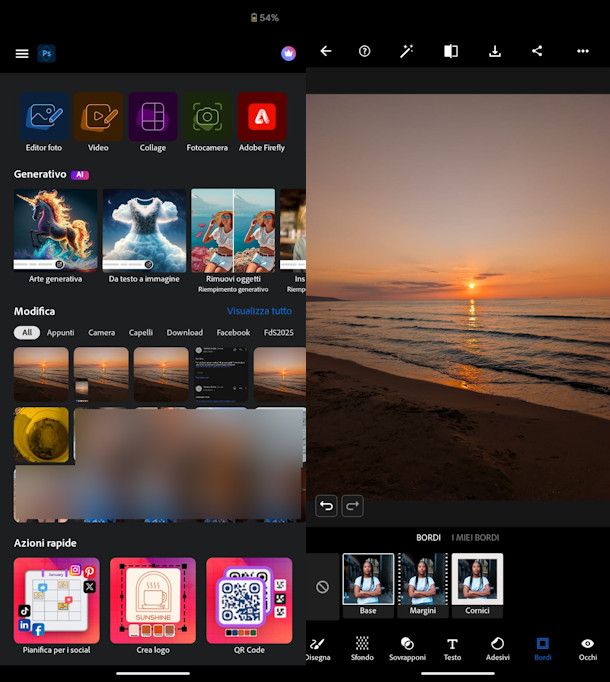The width and height of the screenshot is (610, 682).
Task: Select the dark chat screenshot thumbnail
Action: (x=221, y=374)
